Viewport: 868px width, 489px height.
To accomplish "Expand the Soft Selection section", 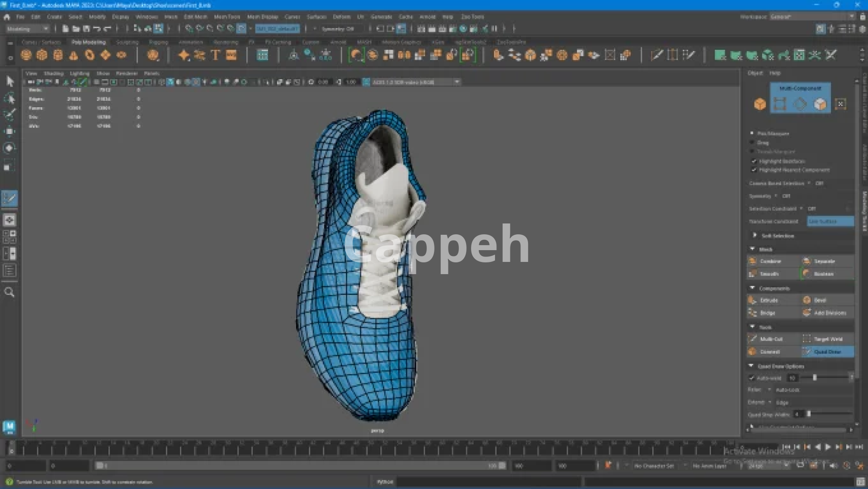I will (755, 236).
